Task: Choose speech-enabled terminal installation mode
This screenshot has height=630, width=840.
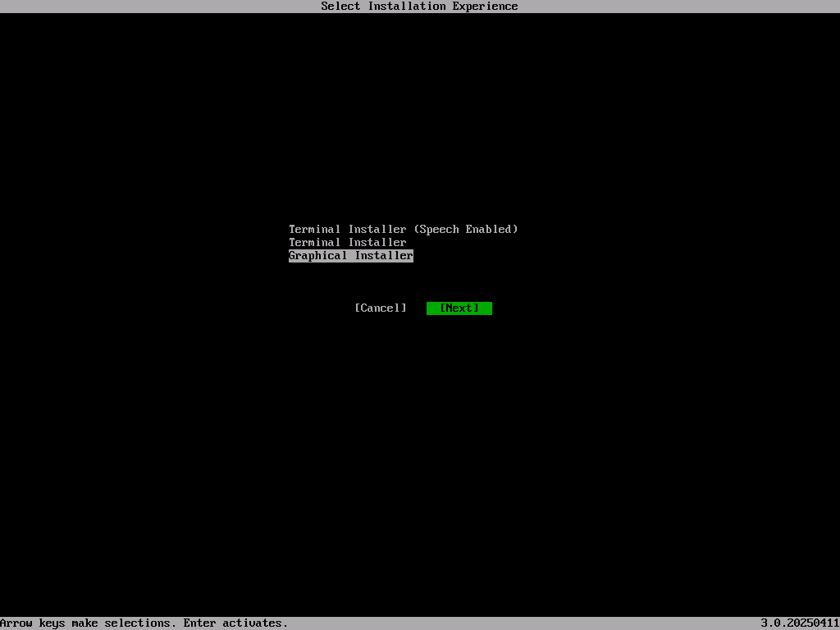Action: click(x=404, y=229)
